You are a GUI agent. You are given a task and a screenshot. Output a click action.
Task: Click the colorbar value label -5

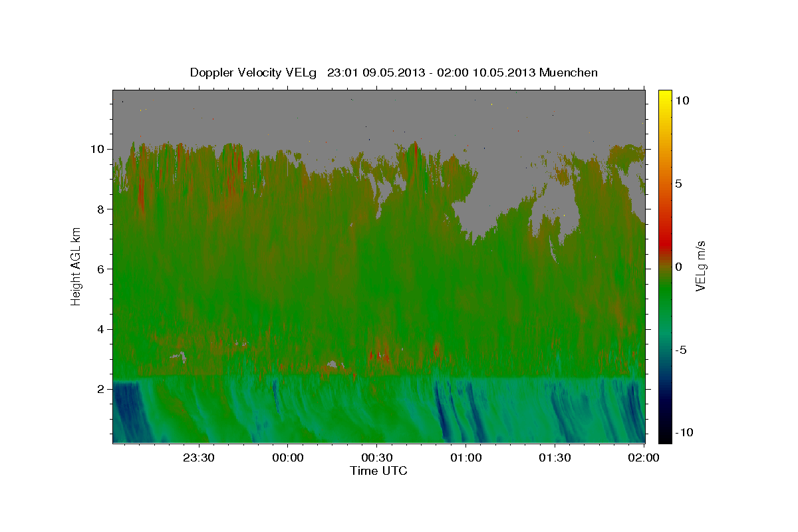(x=681, y=350)
